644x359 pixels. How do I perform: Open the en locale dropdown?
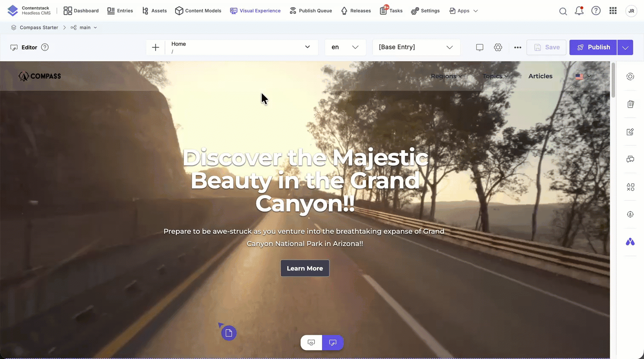(345, 47)
